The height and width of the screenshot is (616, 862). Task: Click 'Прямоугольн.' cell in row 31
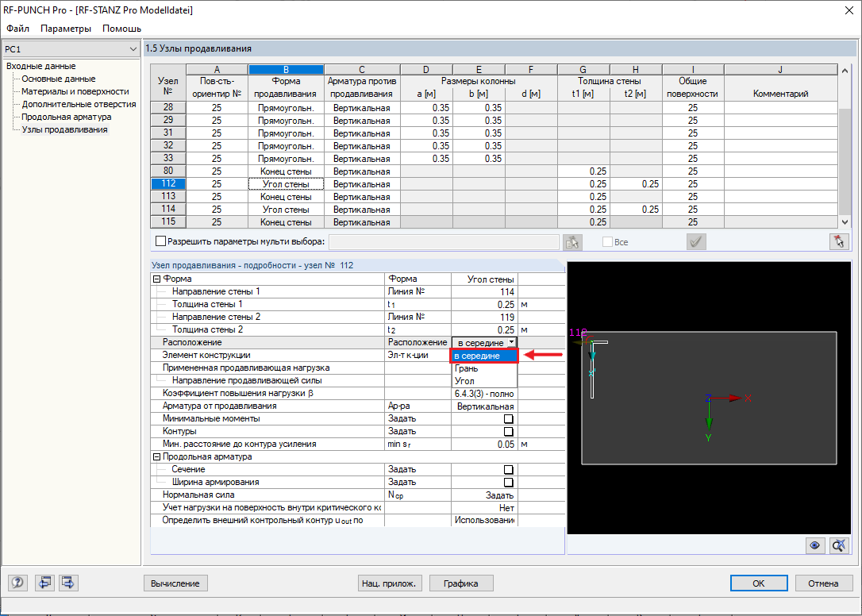click(286, 133)
